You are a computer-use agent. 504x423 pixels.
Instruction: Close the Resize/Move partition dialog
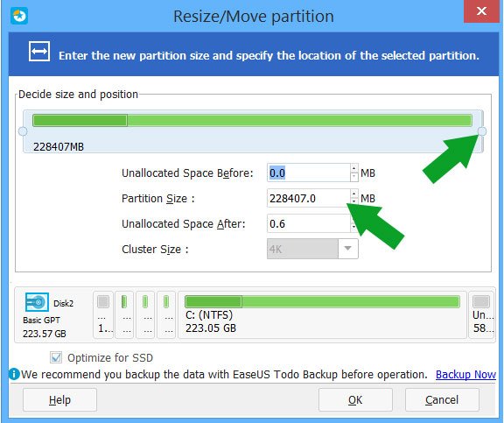point(481,11)
